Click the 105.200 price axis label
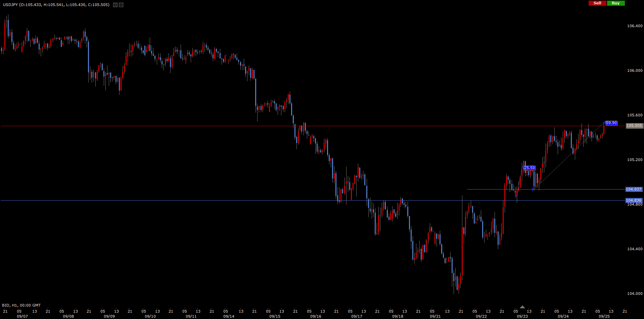This screenshot has width=644, height=319. (x=635, y=160)
